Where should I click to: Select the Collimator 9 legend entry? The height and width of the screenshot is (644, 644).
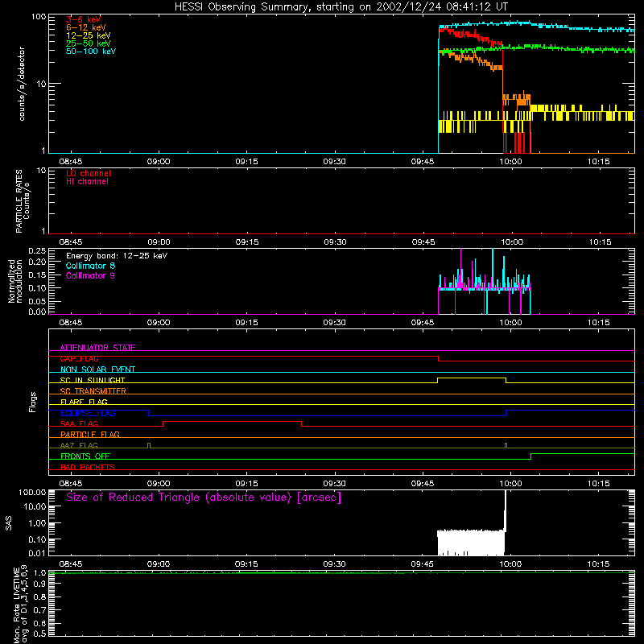[x=90, y=275]
